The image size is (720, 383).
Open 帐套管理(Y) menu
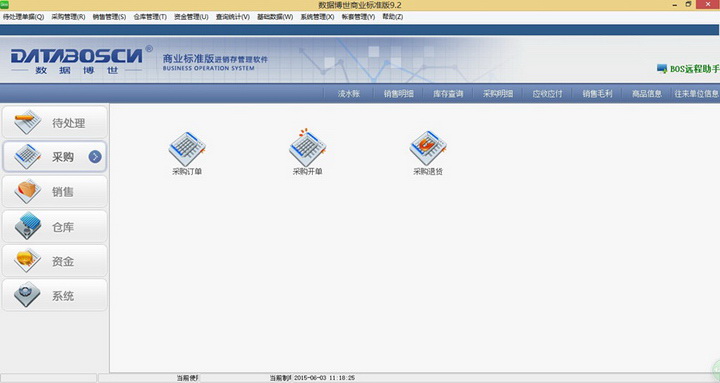coord(358,17)
